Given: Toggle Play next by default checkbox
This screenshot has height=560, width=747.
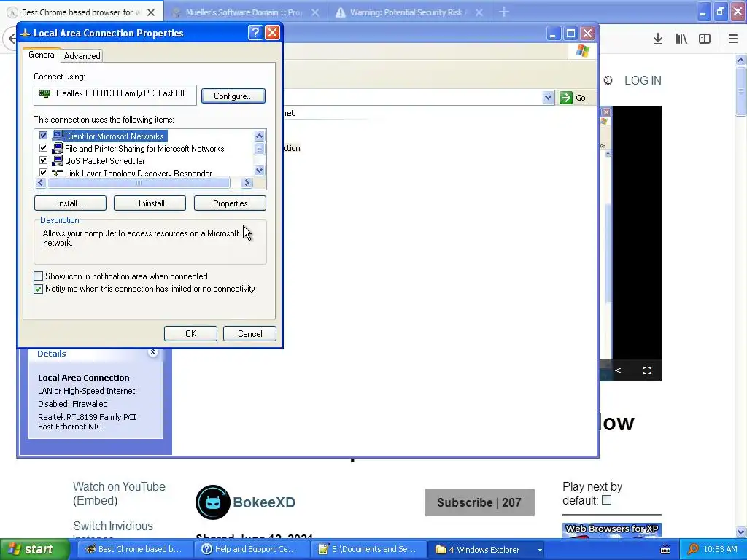Looking at the screenshot, I should [606, 500].
